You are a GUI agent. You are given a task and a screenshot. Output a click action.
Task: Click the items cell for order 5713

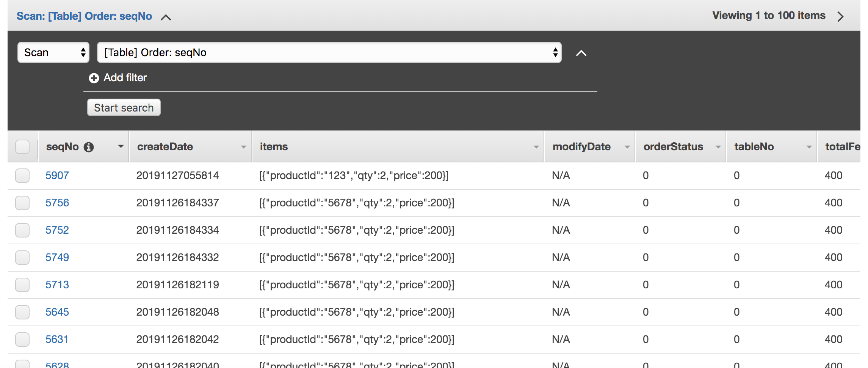pos(356,285)
